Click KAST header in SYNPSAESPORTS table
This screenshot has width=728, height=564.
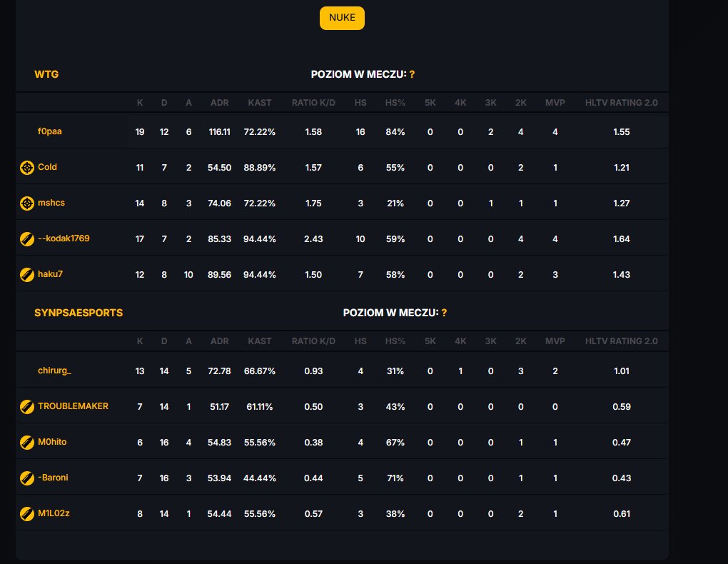pyautogui.click(x=260, y=341)
